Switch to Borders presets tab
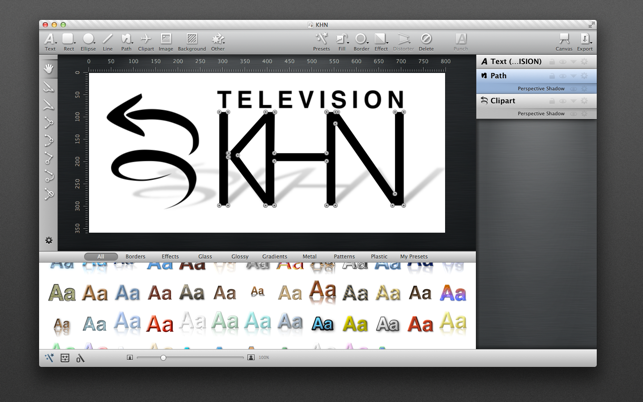643x402 pixels. [135, 256]
